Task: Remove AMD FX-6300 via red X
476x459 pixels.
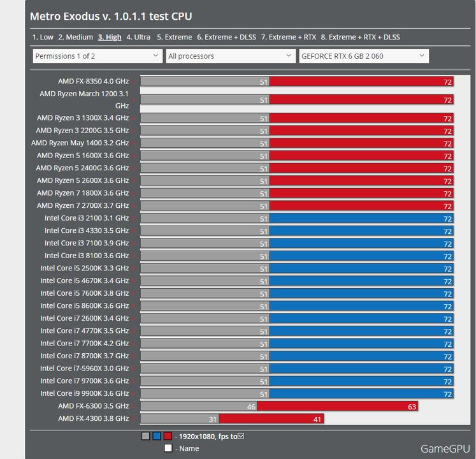Action: (134, 406)
